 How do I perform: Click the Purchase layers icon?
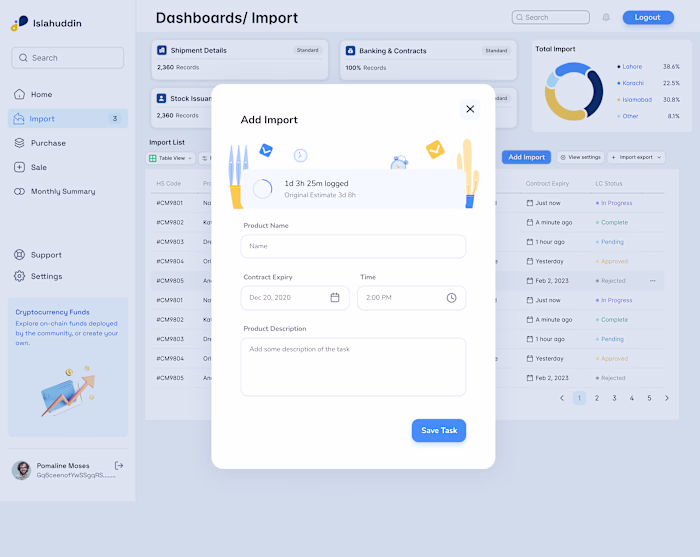click(19, 143)
